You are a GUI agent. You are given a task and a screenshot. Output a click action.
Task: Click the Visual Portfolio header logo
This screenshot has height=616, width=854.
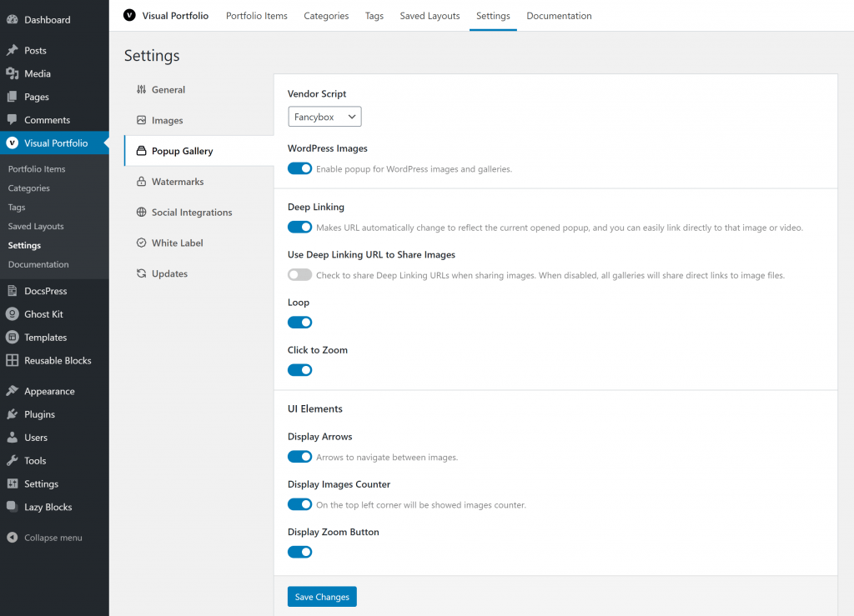[129, 15]
